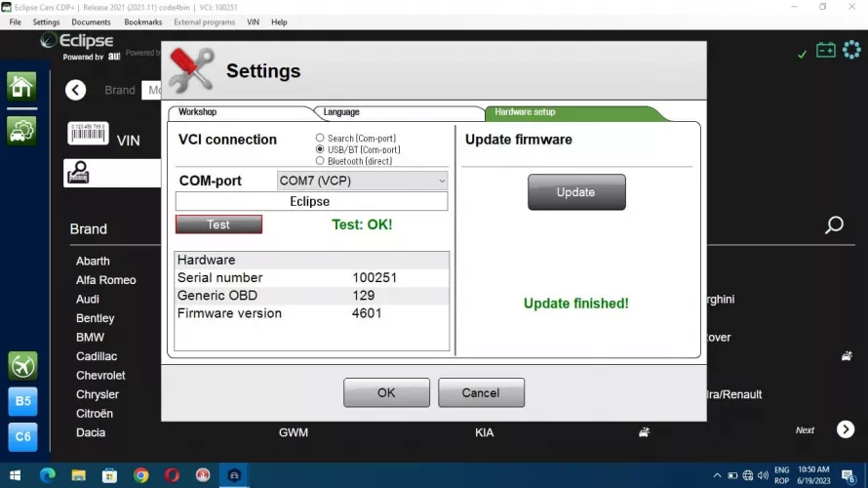The image size is (868, 488).
Task: Click the Update firmware button
Action: click(575, 192)
